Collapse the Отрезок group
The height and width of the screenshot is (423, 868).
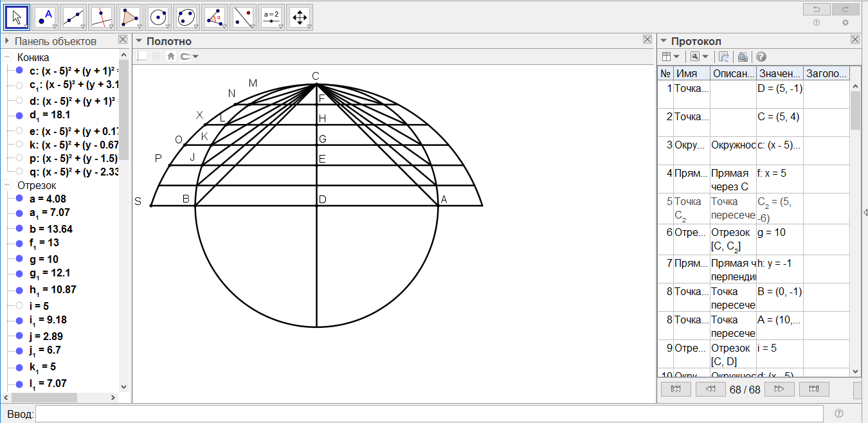(x=8, y=185)
